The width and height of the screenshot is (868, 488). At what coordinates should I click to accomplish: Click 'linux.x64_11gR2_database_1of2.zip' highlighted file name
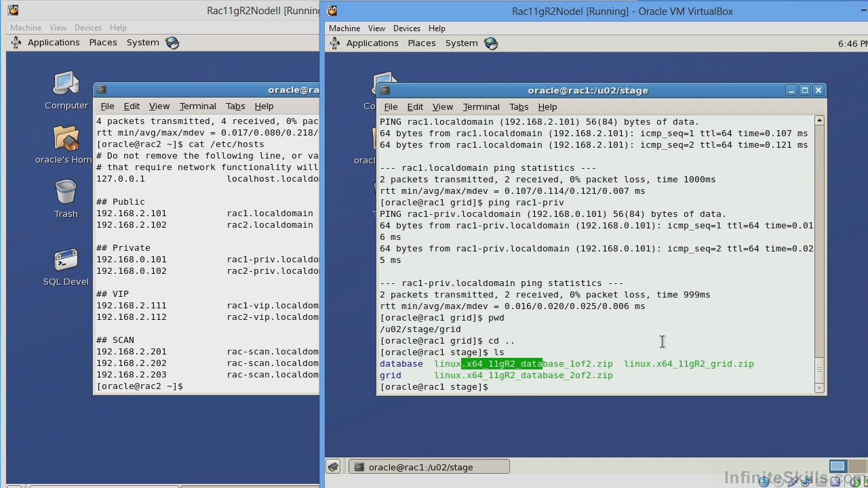(x=524, y=364)
